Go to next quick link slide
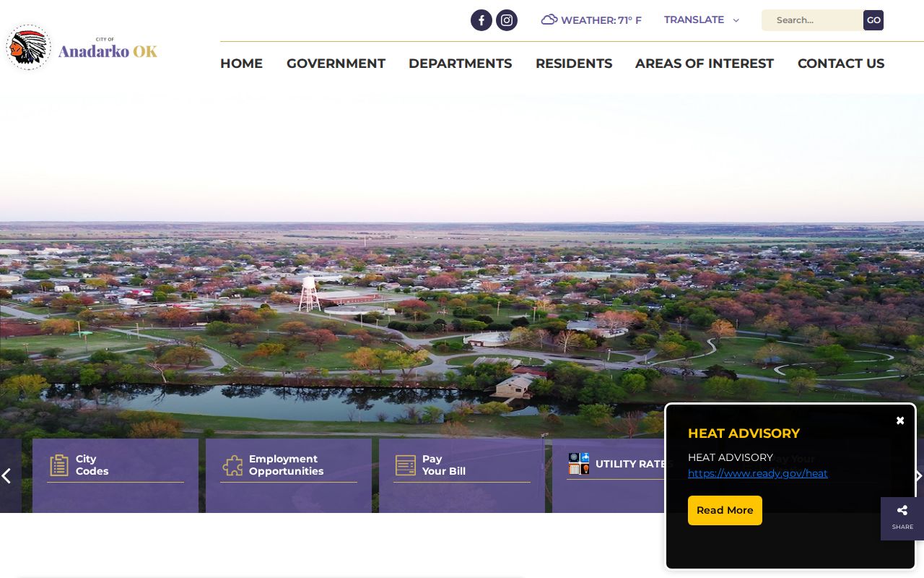The image size is (924, 578). point(918,475)
